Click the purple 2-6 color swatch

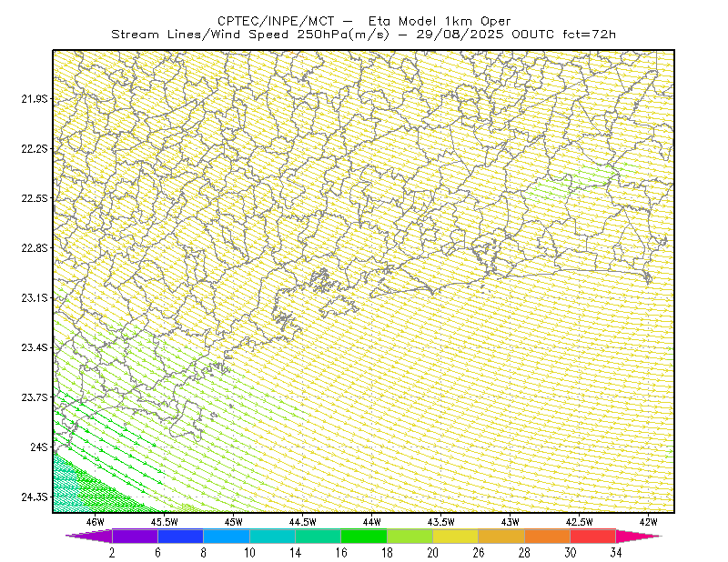[x=135, y=536]
